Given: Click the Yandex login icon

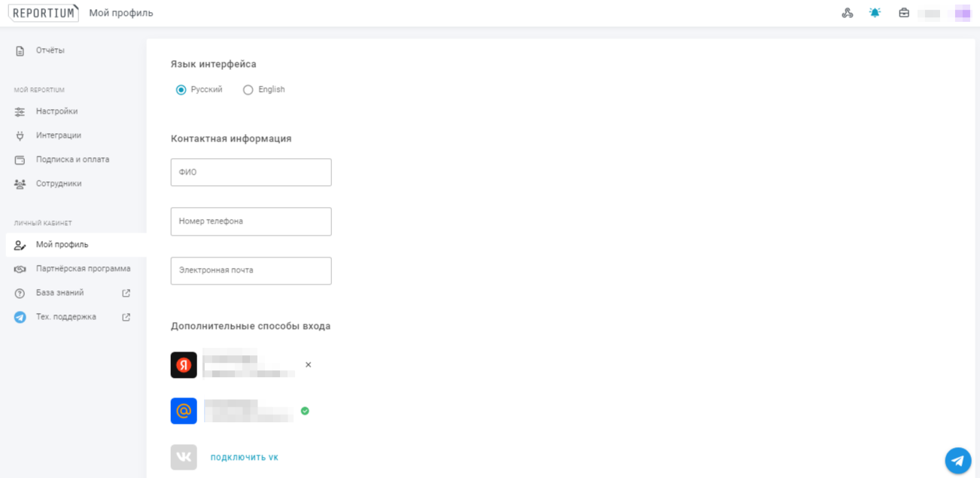Looking at the screenshot, I should pyautogui.click(x=184, y=365).
